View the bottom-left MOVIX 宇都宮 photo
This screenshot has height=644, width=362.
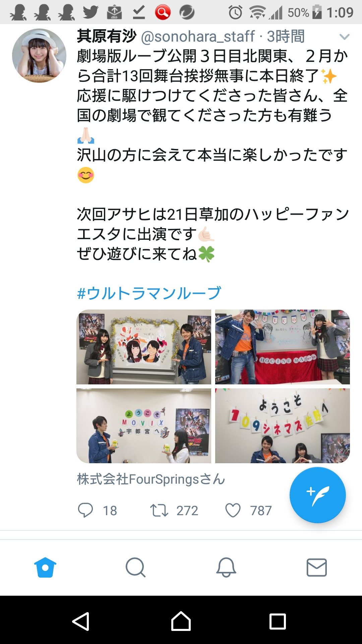tap(144, 426)
